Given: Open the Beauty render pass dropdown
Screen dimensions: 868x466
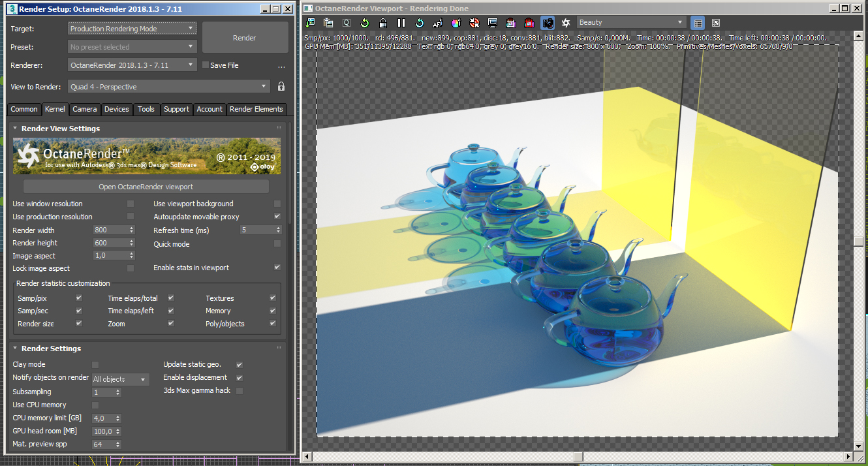Looking at the screenshot, I should pos(631,23).
